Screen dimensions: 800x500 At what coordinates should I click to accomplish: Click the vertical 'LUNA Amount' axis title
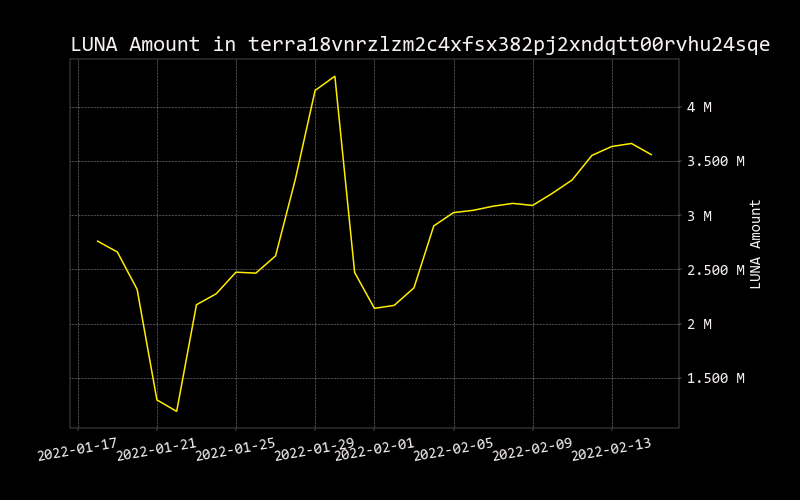pos(755,244)
